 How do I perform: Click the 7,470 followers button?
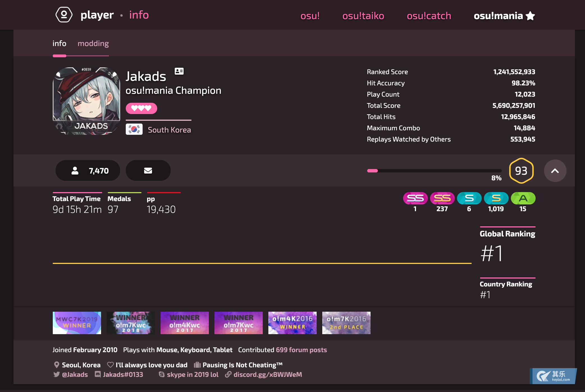(x=88, y=170)
